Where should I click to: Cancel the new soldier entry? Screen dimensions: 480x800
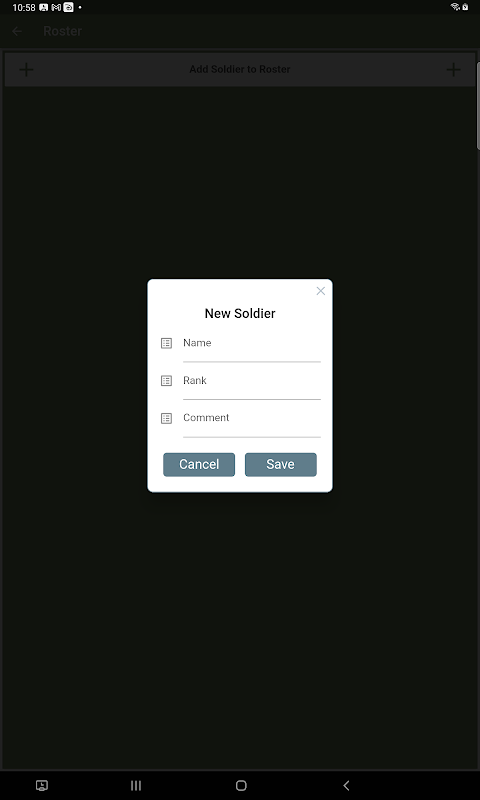coord(199,464)
